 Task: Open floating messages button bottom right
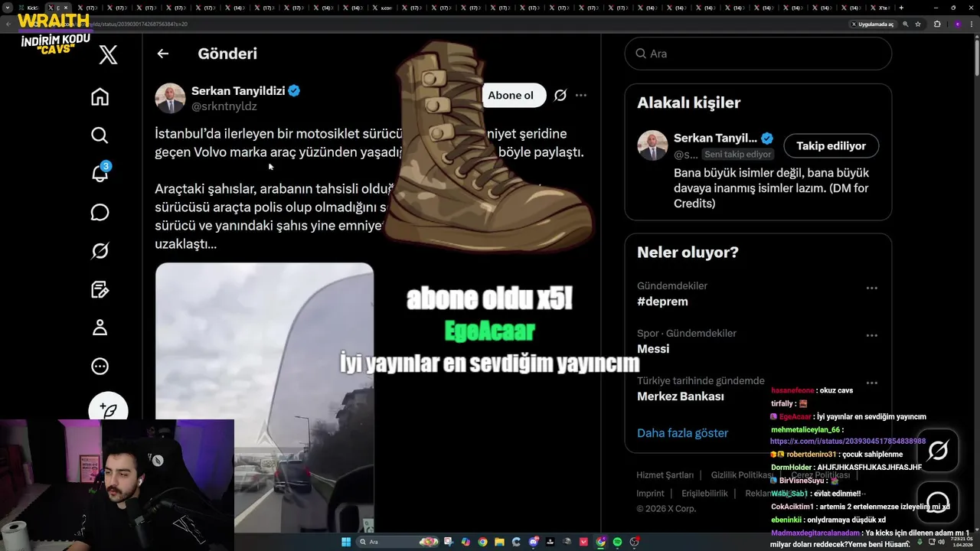point(938,502)
